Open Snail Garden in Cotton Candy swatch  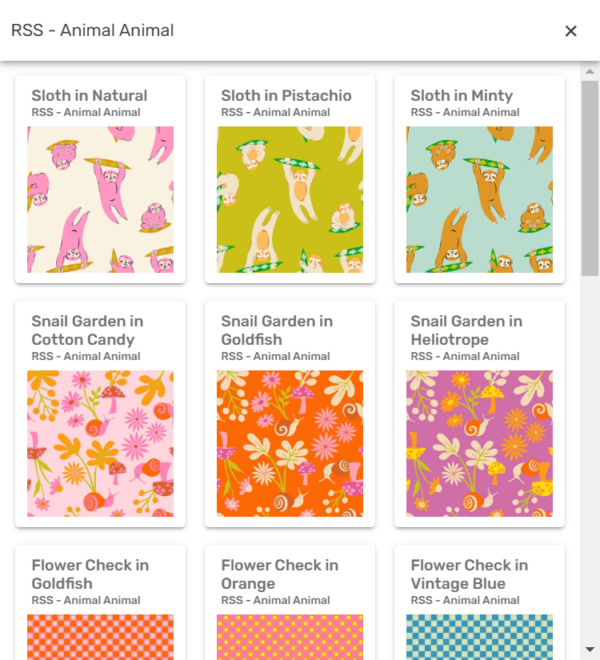100,443
